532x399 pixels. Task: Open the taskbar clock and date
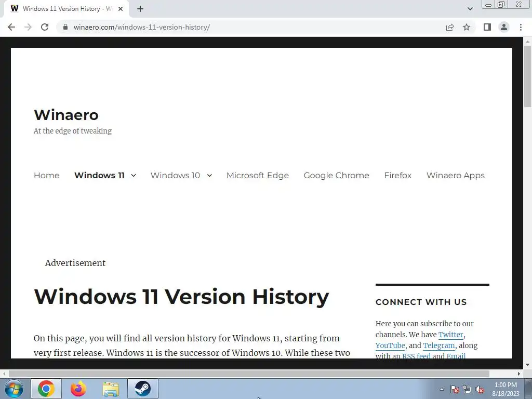[506, 389]
